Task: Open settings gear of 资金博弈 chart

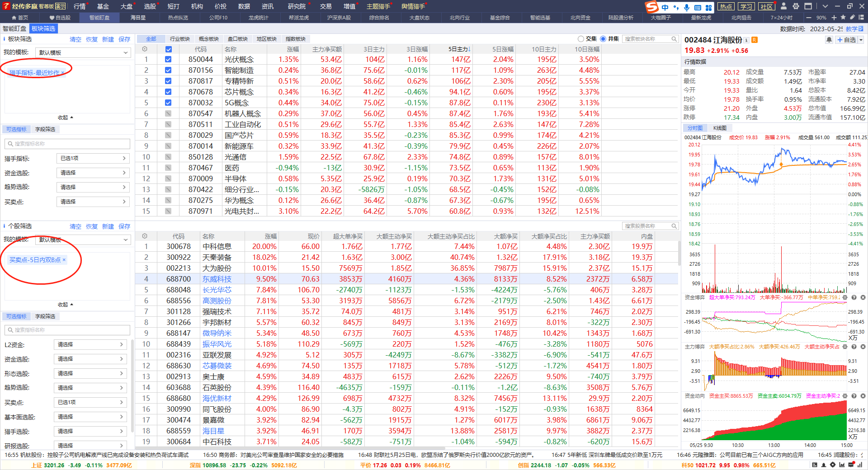Action: pyautogui.click(x=845, y=297)
